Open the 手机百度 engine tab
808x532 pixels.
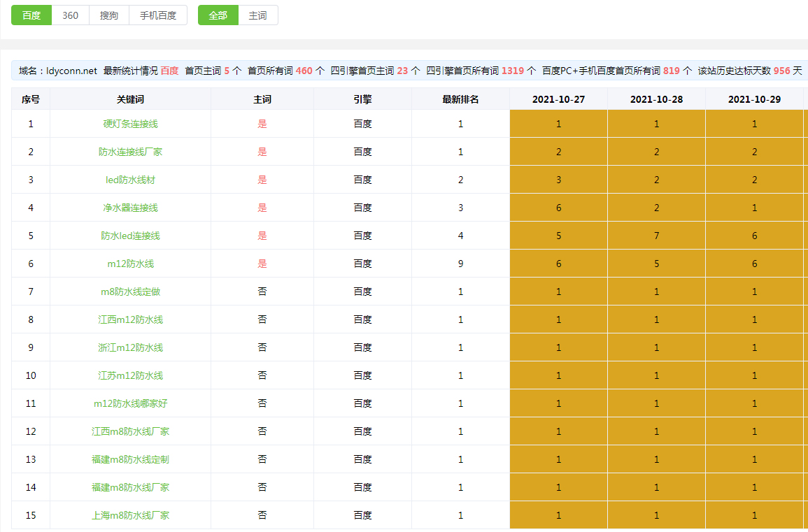pyautogui.click(x=158, y=15)
